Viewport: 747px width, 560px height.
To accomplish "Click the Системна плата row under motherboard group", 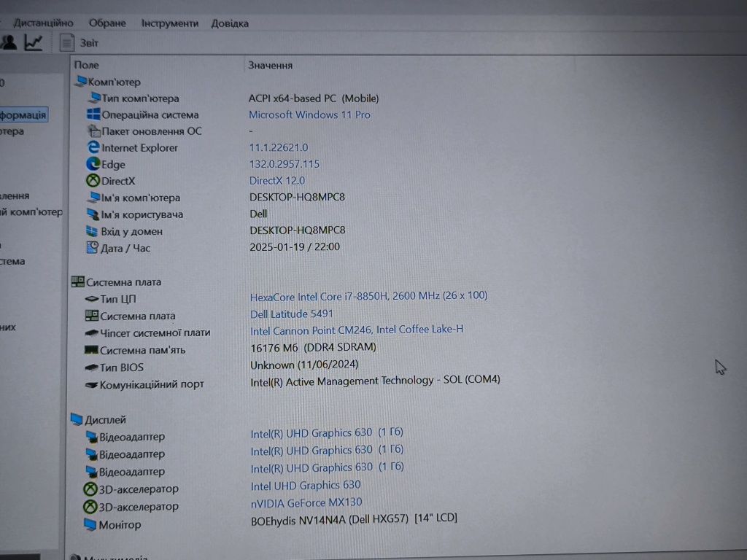I will point(138,316).
